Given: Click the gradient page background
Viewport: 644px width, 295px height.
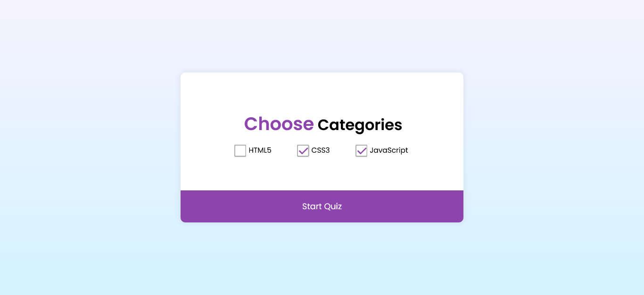Looking at the screenshot, I should [71, 47].
